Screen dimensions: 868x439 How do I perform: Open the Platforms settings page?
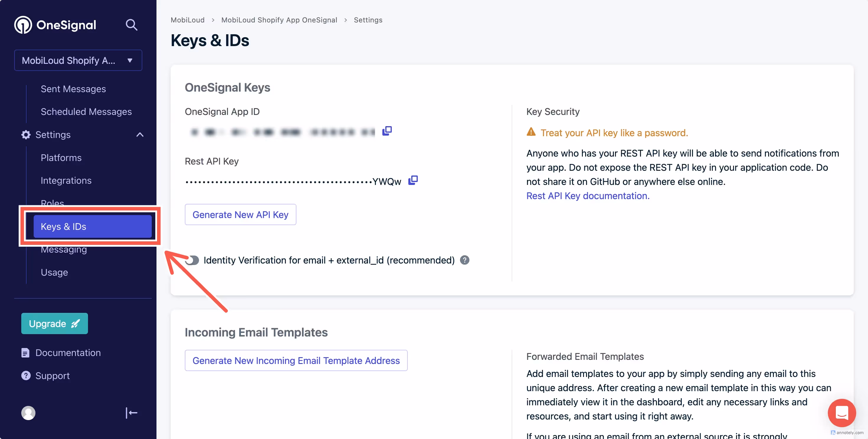[x=61, y=158]
